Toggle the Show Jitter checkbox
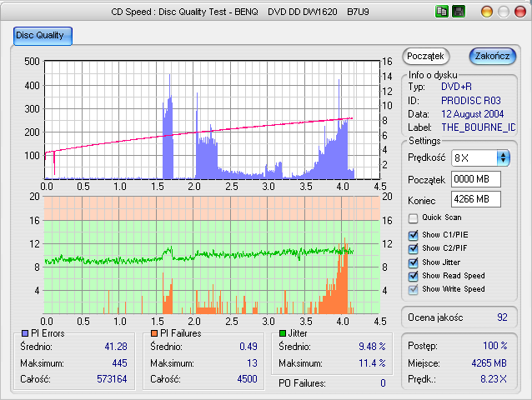Viewport: 532px width, 400px height. point(413,262)
